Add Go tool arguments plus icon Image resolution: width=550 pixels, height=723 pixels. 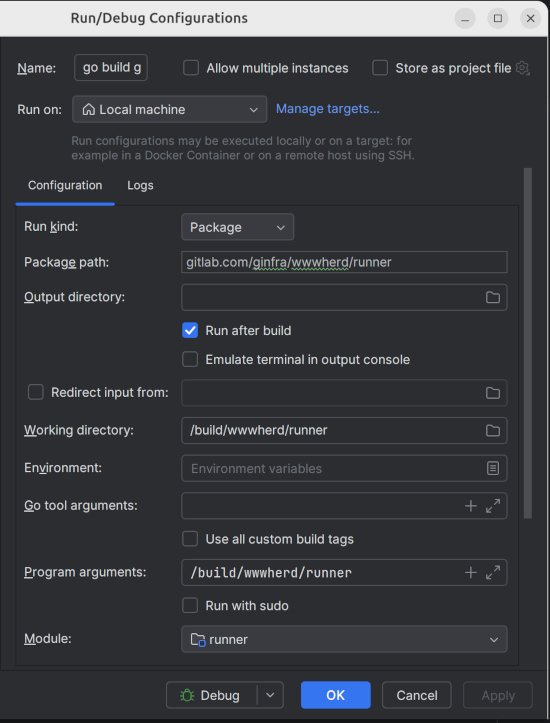tap(471, 506)
